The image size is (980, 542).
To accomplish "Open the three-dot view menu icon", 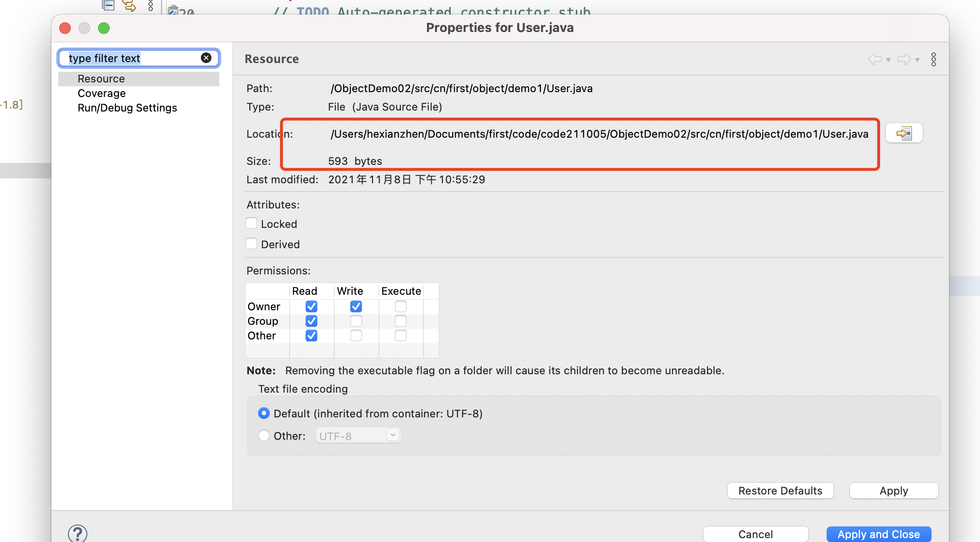I will [933, 59].
